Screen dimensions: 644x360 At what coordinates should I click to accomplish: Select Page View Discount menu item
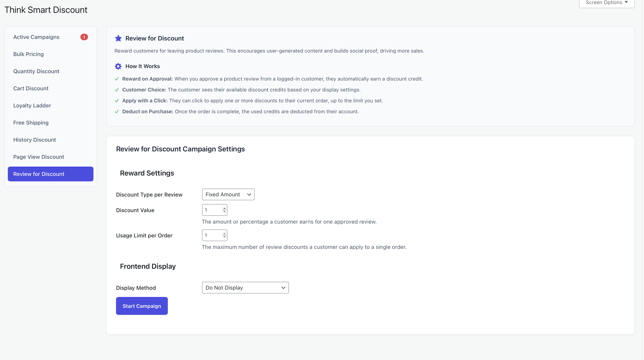[x=39, y=157]
